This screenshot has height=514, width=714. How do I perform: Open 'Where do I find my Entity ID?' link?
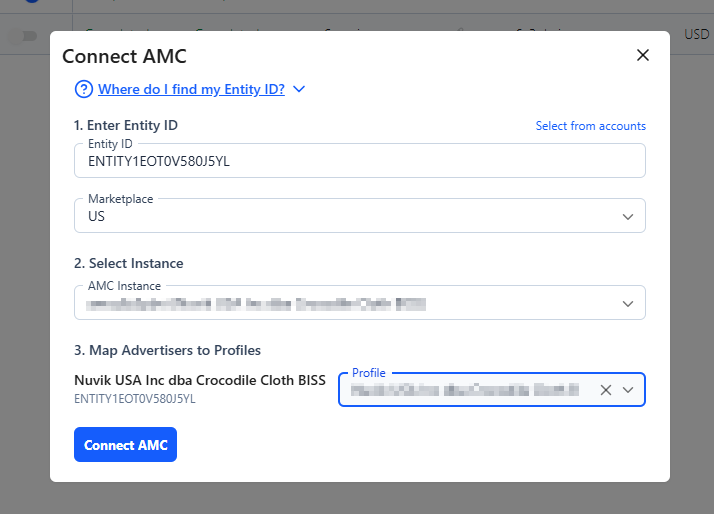coord(191,89)
